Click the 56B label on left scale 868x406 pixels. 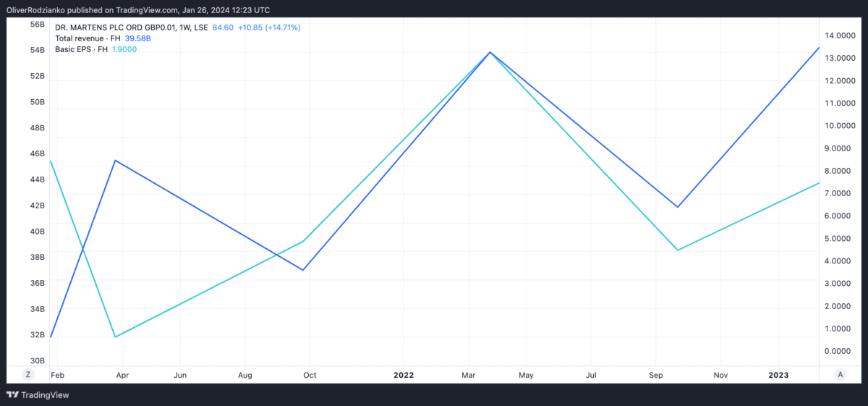(x=37, y=24)
